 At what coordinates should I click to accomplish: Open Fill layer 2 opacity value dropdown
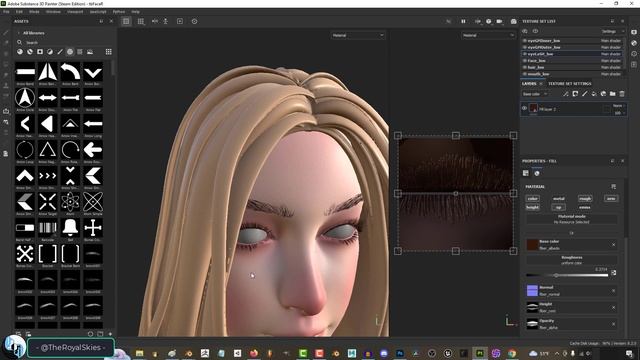(618, 113)
